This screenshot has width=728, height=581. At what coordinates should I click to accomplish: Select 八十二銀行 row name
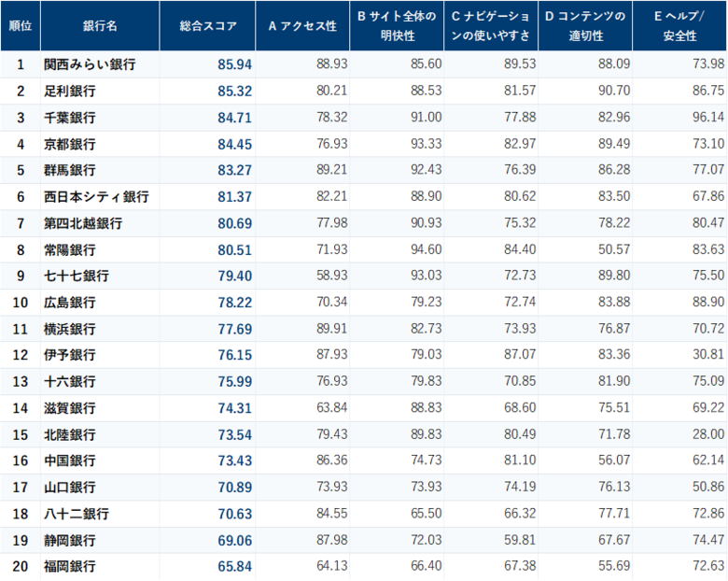pyautogui.click(x=77, y=514)
